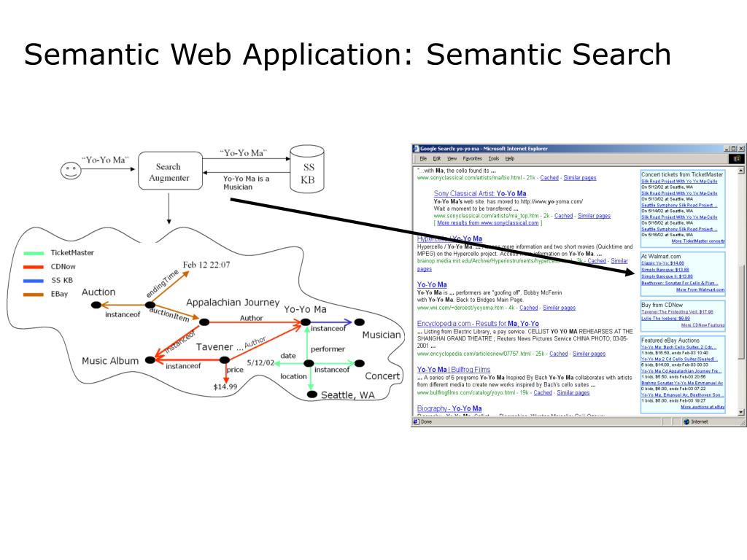Click the Internet zone globe icon

pos(686,422)
